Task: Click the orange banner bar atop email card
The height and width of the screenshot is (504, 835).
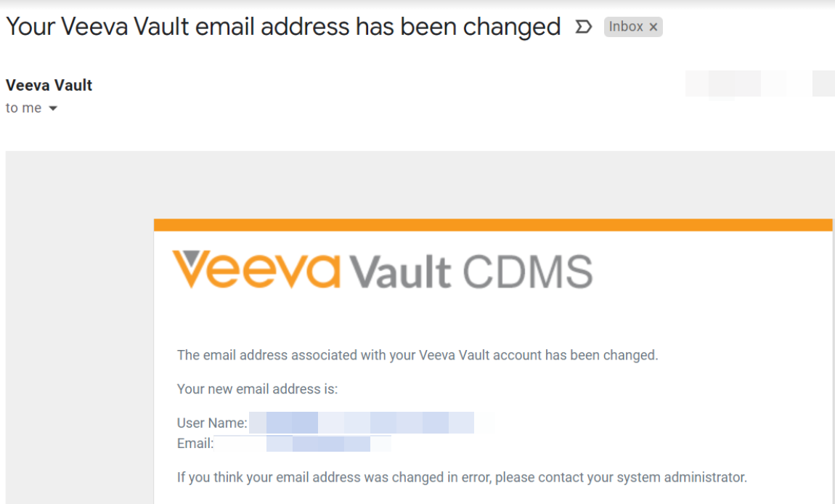Action: point(493,225)
